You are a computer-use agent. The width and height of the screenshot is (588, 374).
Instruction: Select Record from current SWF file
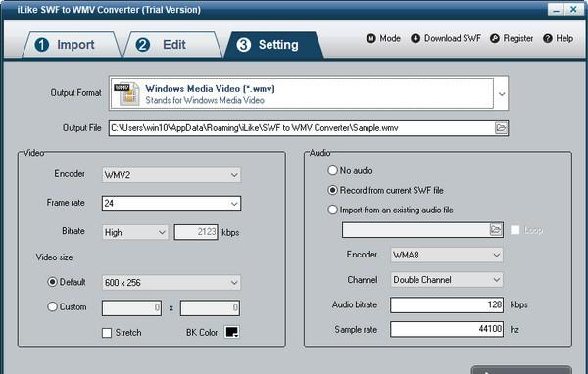[x=385, y=190]
